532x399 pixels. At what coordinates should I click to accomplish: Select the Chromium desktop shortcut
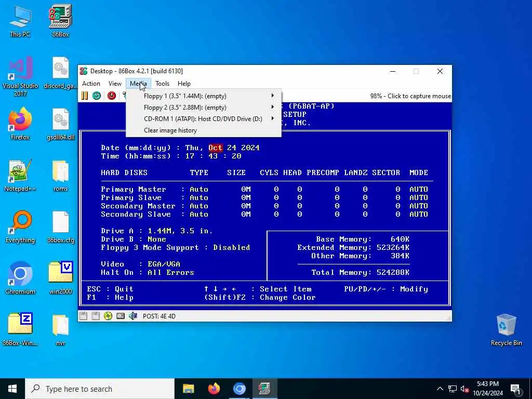coord(20,278)
